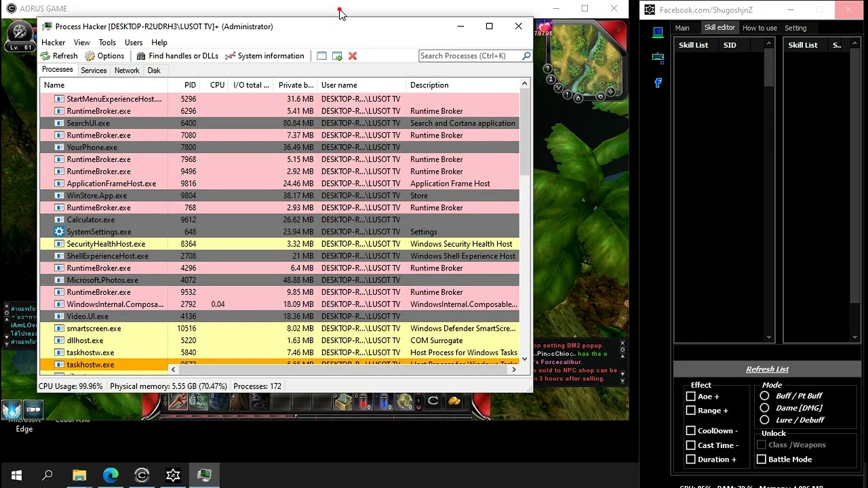
Task: Open the How to use tab
Action: pos(759,28)
